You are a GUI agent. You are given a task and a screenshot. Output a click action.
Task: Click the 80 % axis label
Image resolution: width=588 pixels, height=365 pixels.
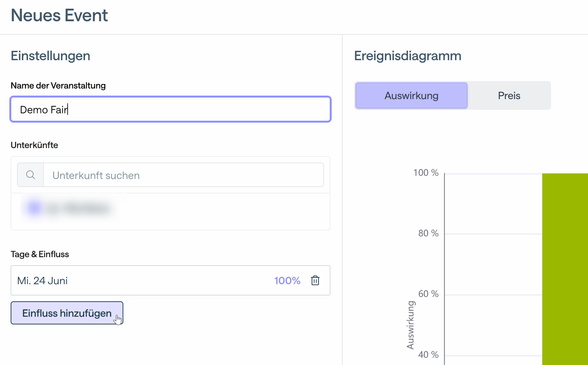428,233
